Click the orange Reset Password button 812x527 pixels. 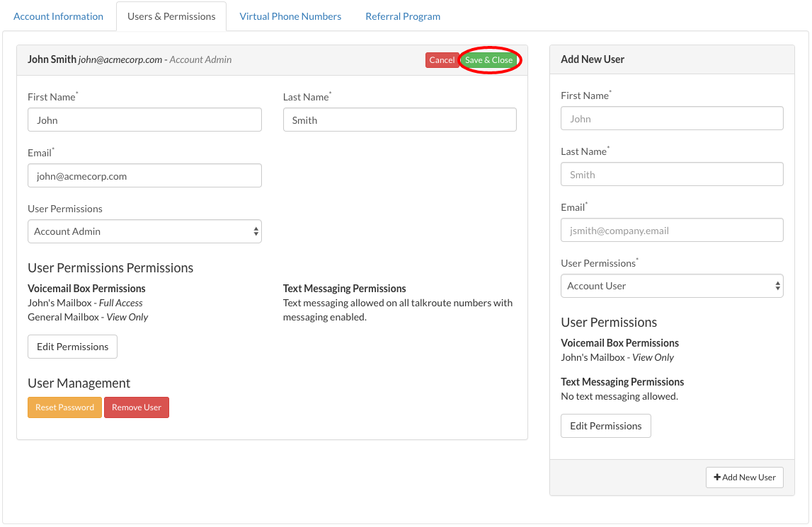click(64, 407)
